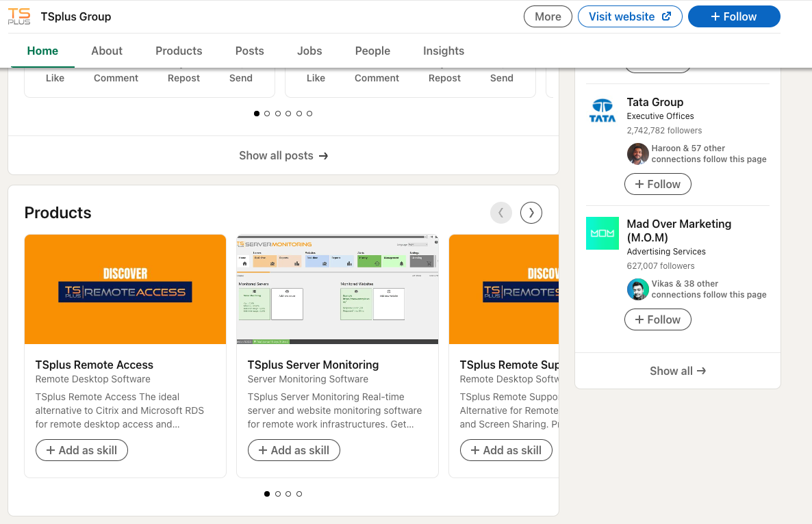Click the Tata Group logo

coord(602,111)
